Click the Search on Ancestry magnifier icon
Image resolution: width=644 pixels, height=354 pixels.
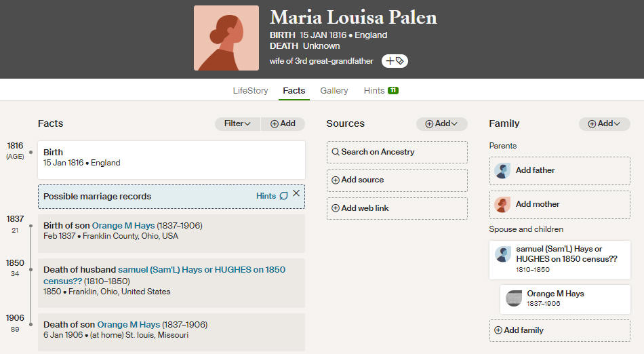pos(336,152)
